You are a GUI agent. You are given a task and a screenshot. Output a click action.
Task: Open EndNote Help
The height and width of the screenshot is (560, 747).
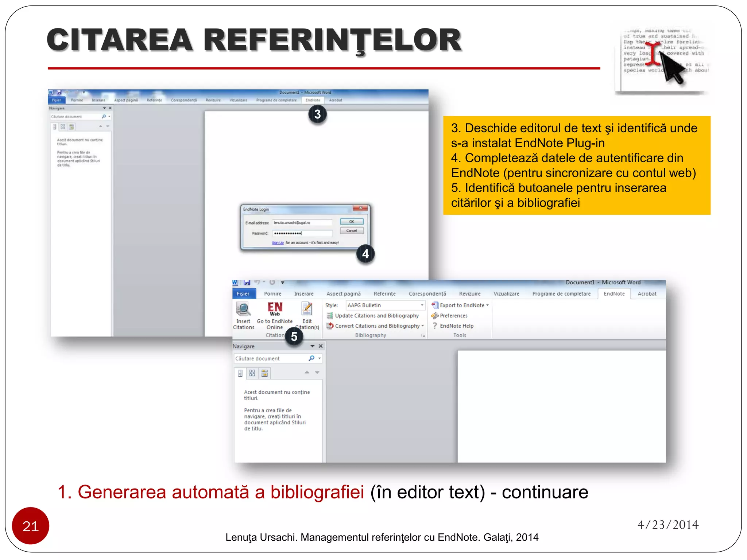456,326
